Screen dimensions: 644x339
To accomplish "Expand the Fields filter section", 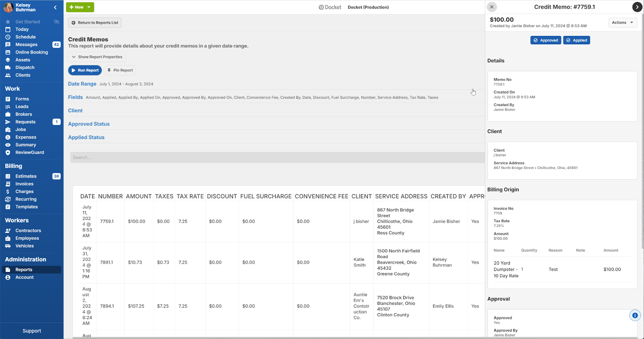I will coord(75,97).
